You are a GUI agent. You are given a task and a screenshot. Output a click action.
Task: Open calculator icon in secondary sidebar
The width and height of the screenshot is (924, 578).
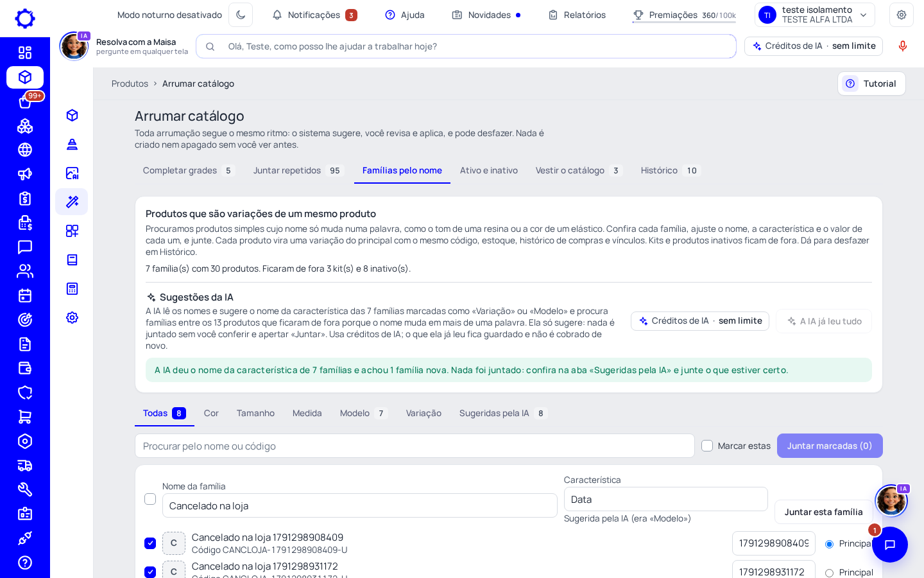tap(72, 288)
